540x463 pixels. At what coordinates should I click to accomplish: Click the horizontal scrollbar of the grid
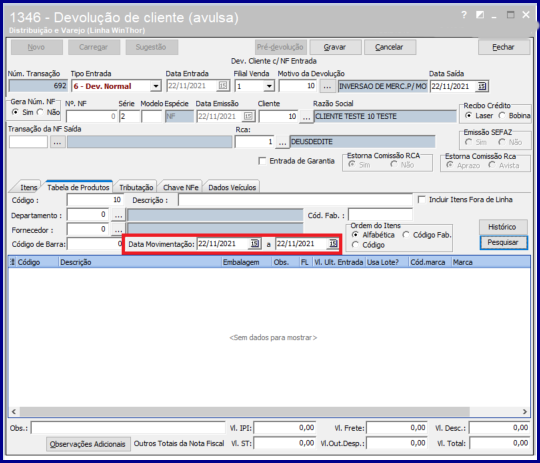pyautogui.click(x=245, y=412)
